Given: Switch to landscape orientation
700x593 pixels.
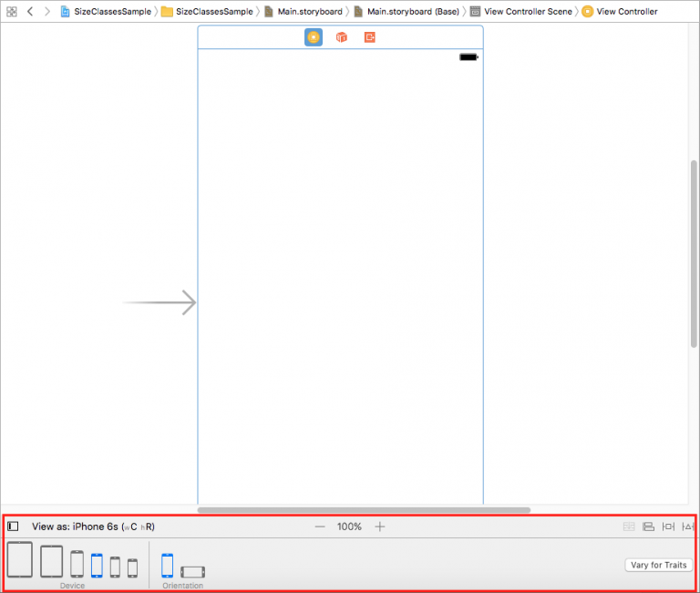Looking at the screenshot, I should 192,571.
